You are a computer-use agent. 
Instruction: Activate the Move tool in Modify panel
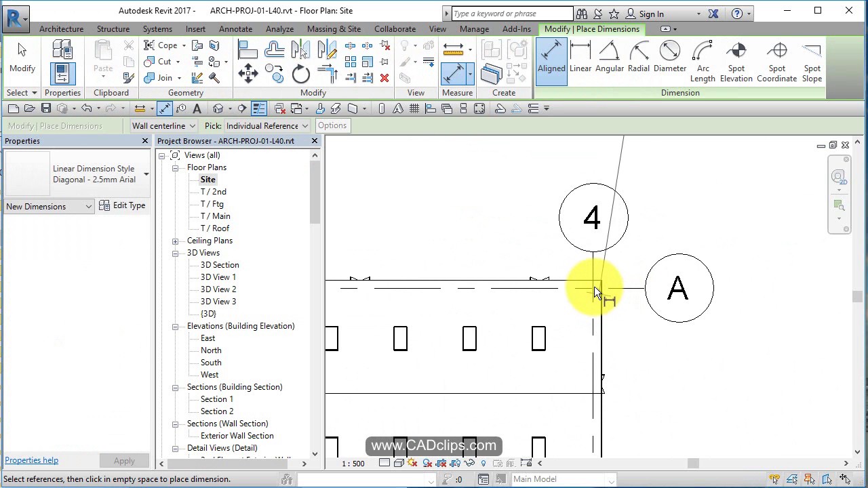pos(248,75)
